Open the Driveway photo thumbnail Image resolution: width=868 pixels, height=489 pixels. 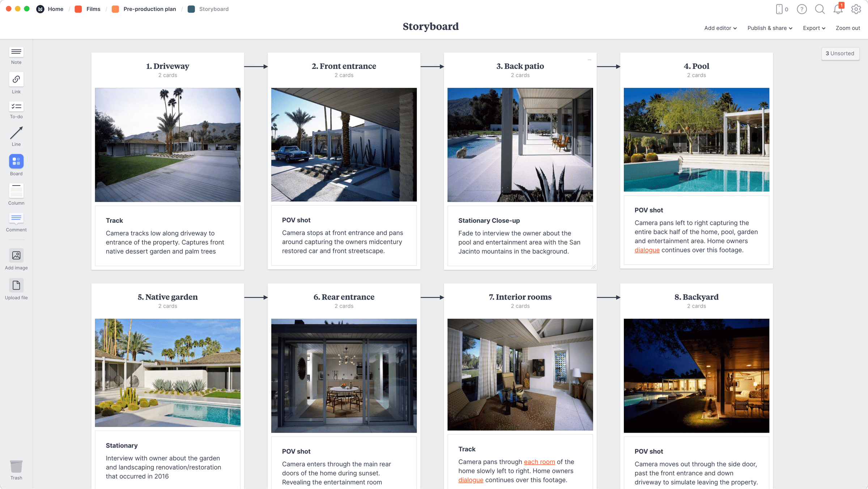tap(167, 145)
